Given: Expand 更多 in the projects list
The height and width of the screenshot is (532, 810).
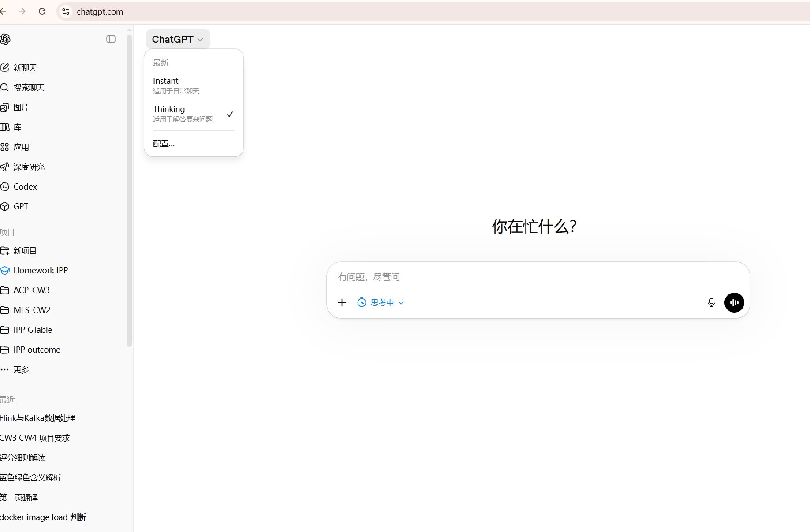Looking at the screenshot, I should (x=21, y=370).
